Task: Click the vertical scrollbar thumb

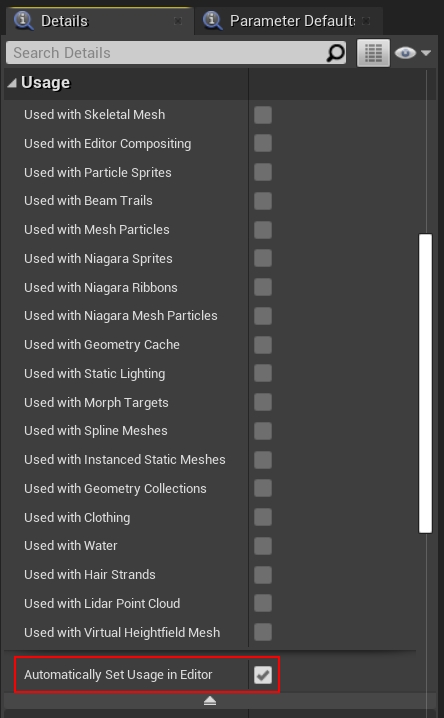Action: pos(425,383)
